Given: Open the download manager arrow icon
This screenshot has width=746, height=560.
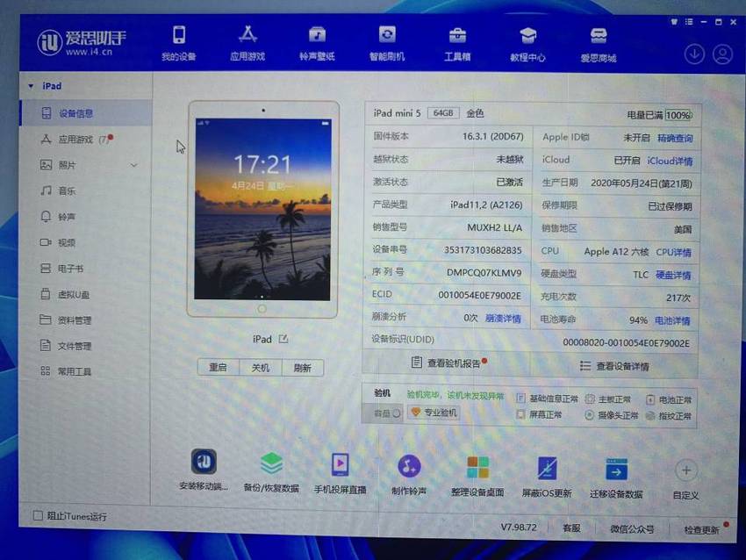Looking at the screenshot, I should click(x=694, y=54).
